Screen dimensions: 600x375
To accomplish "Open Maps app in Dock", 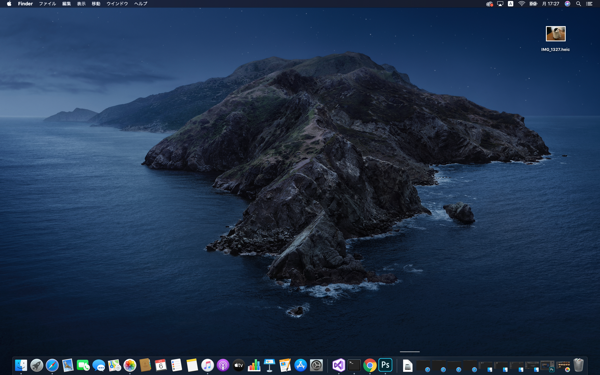I will pos(114,365).
